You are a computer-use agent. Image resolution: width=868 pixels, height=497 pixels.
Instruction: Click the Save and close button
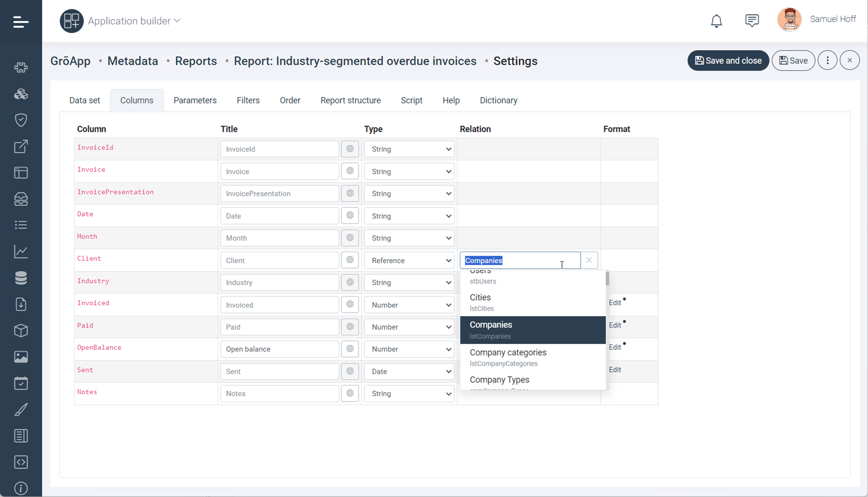tap(728, 60)
